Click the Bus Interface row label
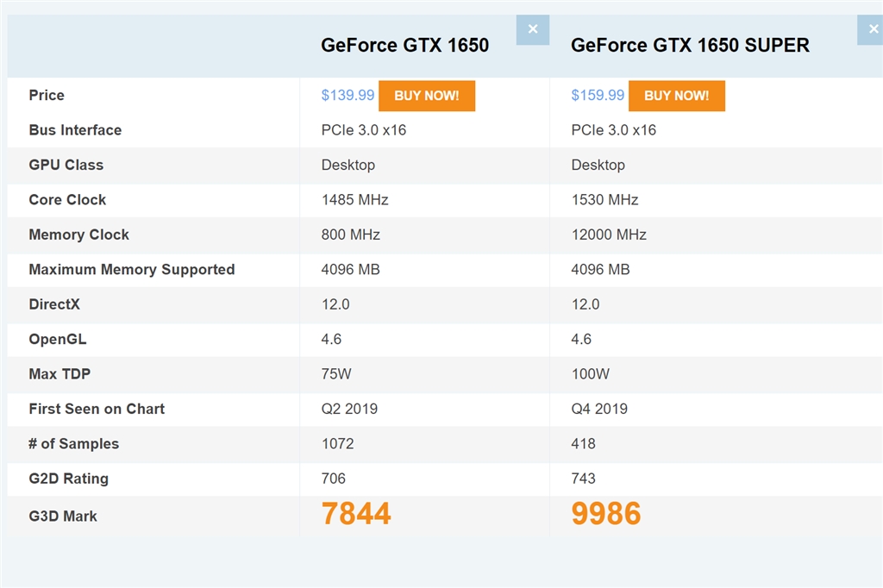 coord(75,130)
